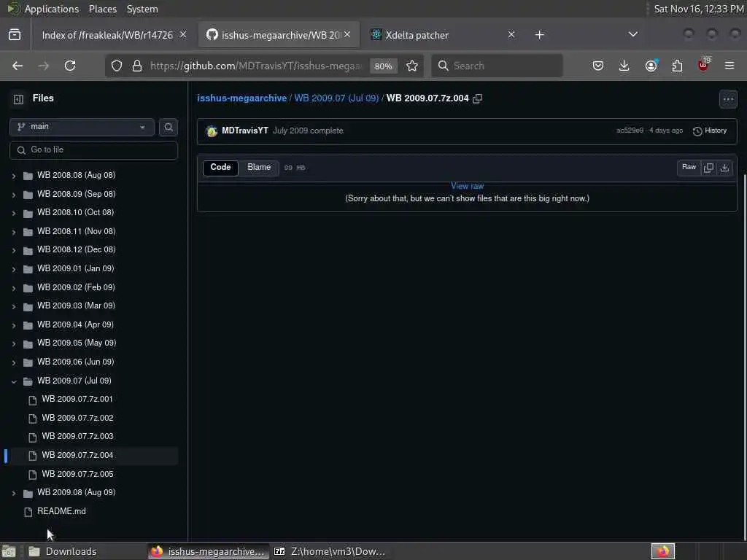Open the Firefox downloads panel
The height and width of the screenshot is (560, 747).
point(624,66)
